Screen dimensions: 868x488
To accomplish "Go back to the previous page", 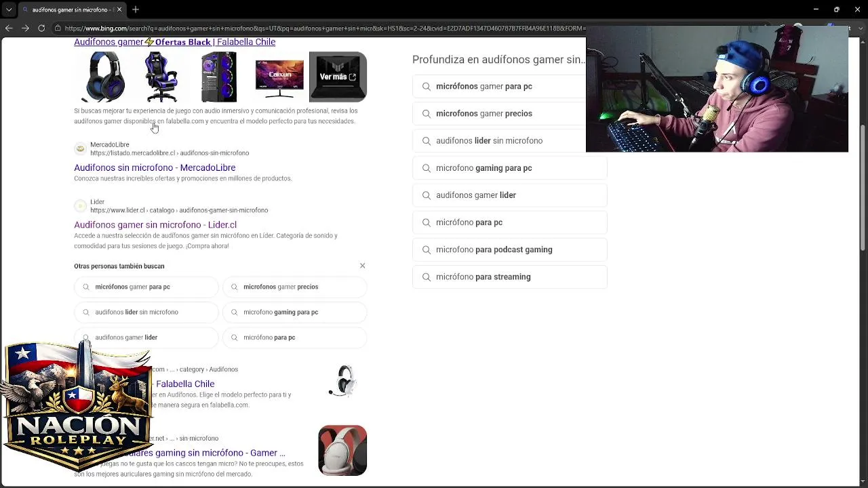I will (9, 28).
